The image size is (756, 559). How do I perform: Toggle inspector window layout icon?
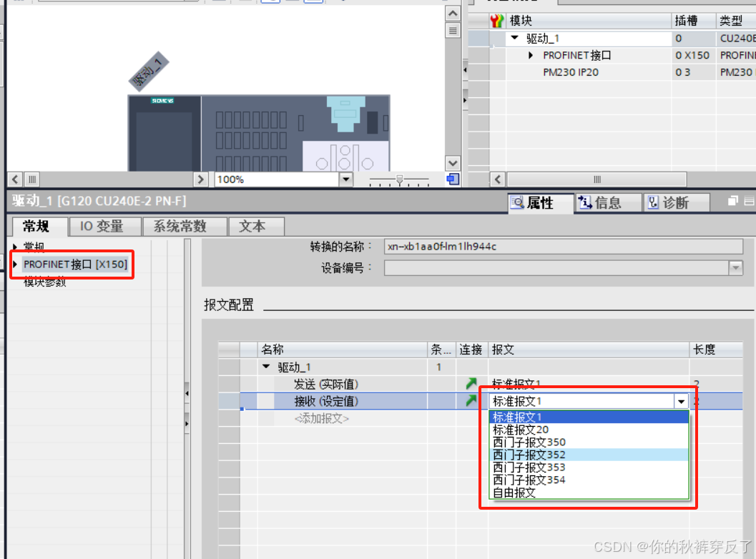click(x=750, y=201)
